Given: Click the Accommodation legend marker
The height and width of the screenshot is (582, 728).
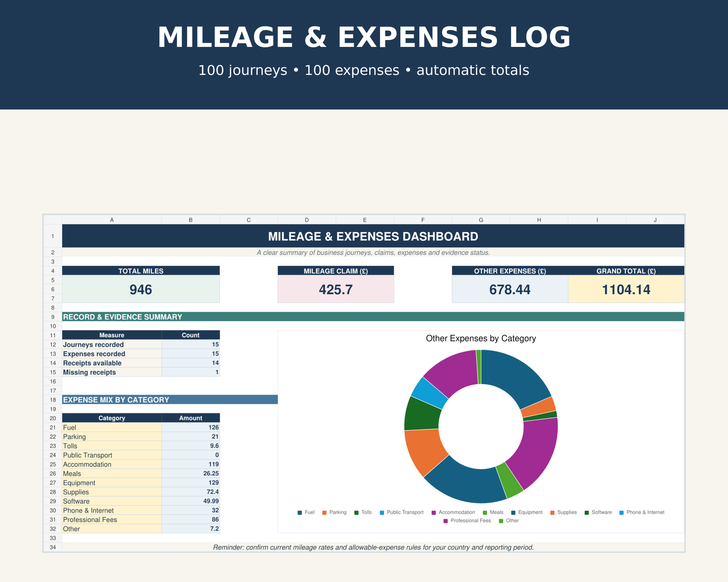Looking at the screenshot, I should [434, 512].
